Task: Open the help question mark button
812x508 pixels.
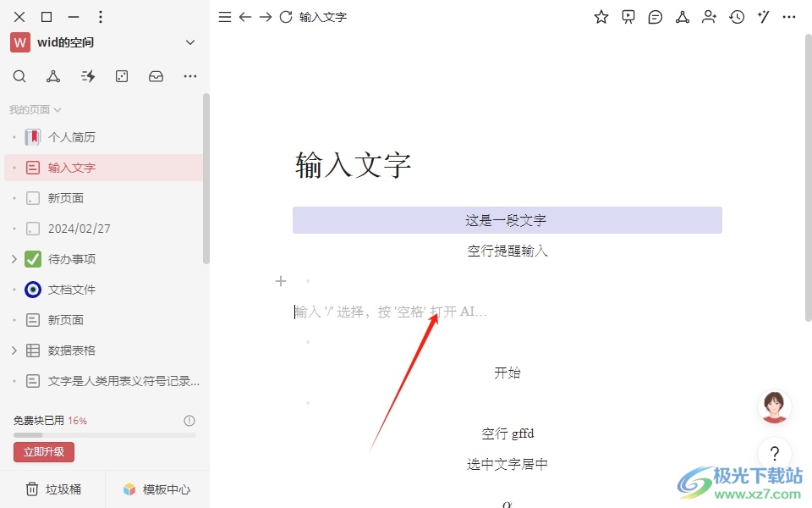Action: 775,454
